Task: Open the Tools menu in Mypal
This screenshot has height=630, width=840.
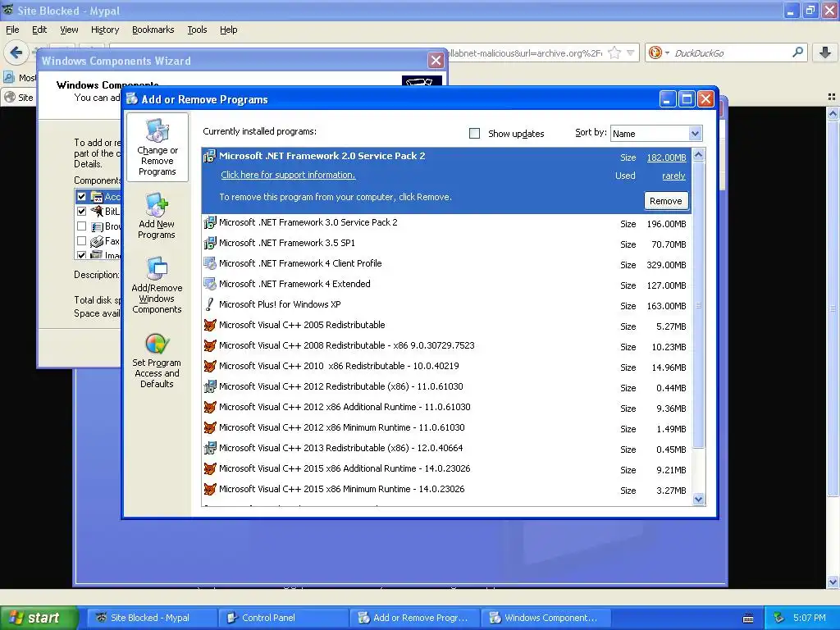Action: click(197, 30)
